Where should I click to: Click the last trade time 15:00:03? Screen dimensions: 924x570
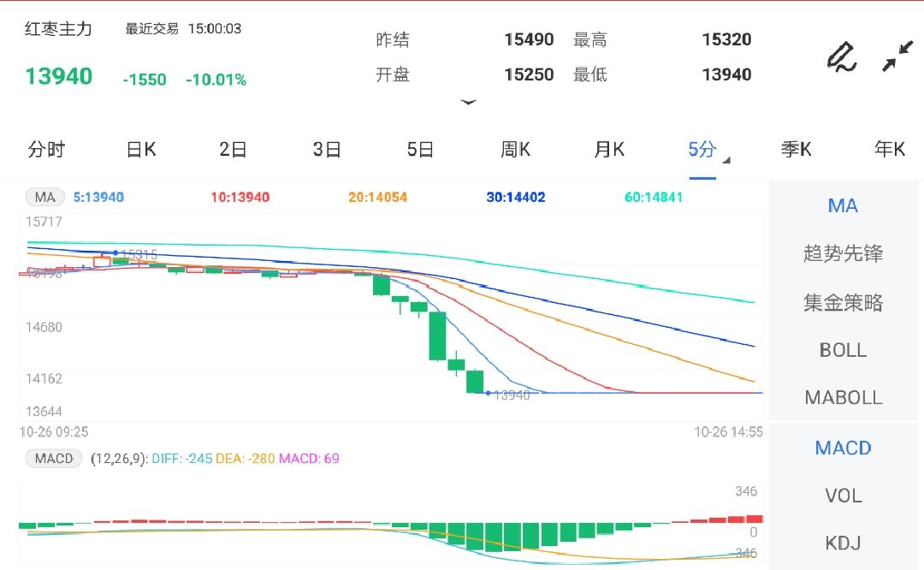pos(215,29)
